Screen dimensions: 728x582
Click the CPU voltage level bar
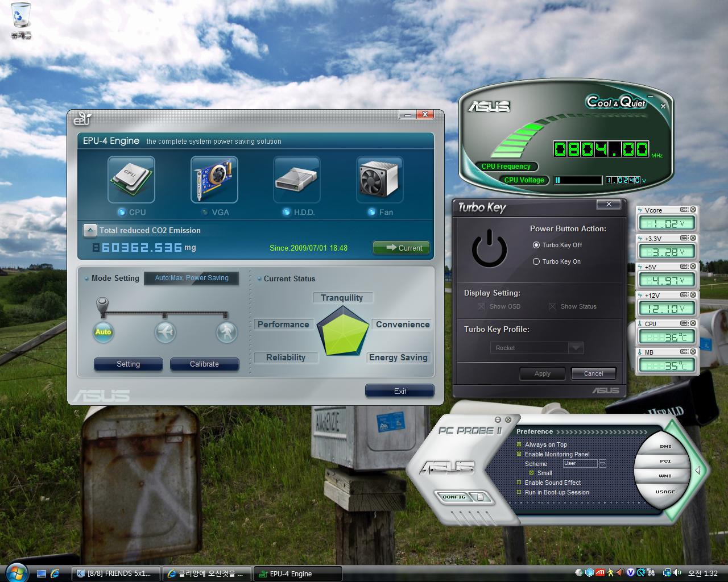point(578,180)
